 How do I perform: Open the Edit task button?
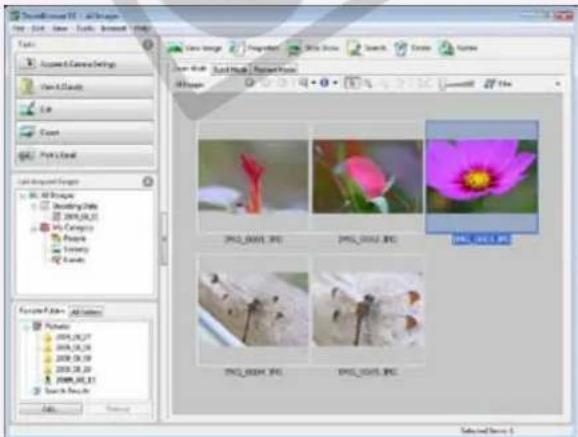(85, 110)
